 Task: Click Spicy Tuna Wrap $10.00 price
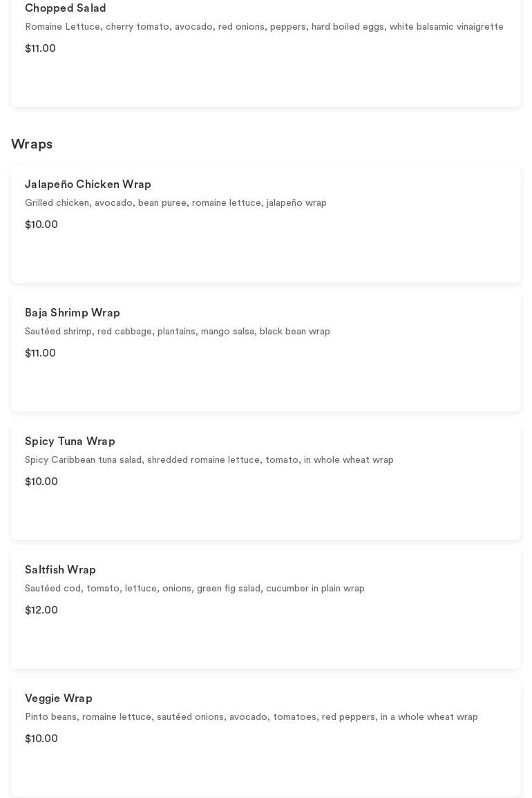pos(41,482)
